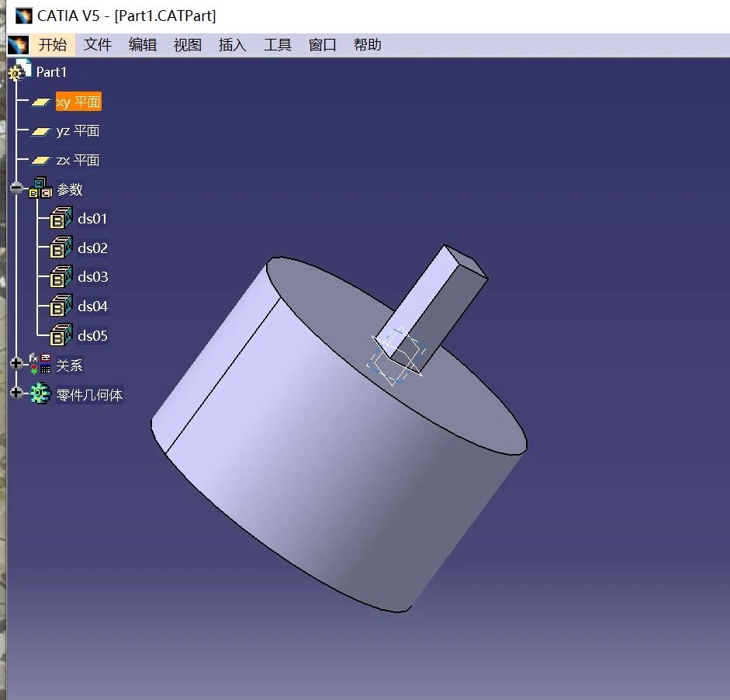730x700 pixels.
Task: Select the ds04 parameter label
Action: tap(92, 307)
